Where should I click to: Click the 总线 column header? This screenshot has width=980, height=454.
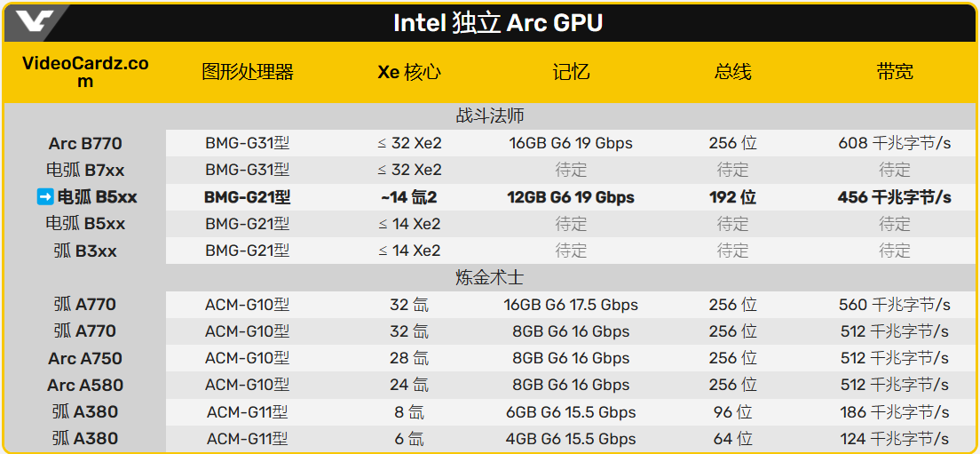(x=732, y=73)
